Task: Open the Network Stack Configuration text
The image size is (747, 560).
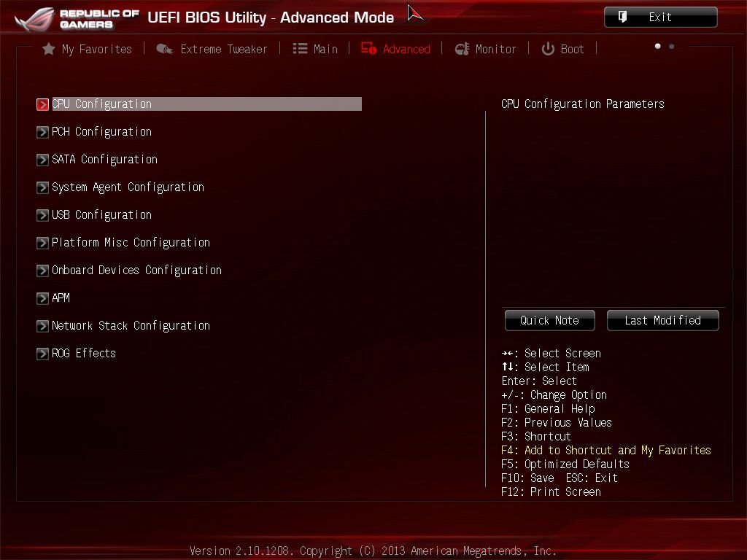Action: [131, 325]
